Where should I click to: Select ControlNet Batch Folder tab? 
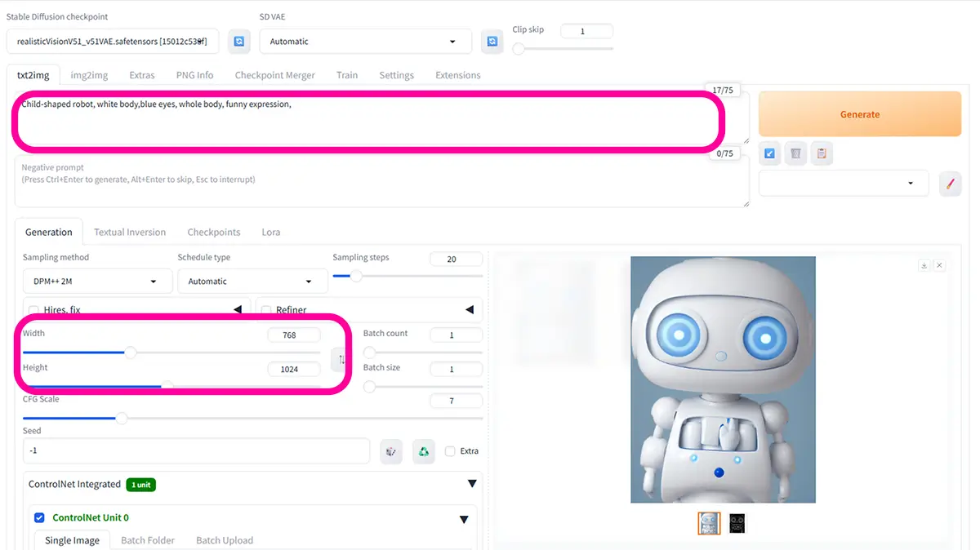(148, 540)
